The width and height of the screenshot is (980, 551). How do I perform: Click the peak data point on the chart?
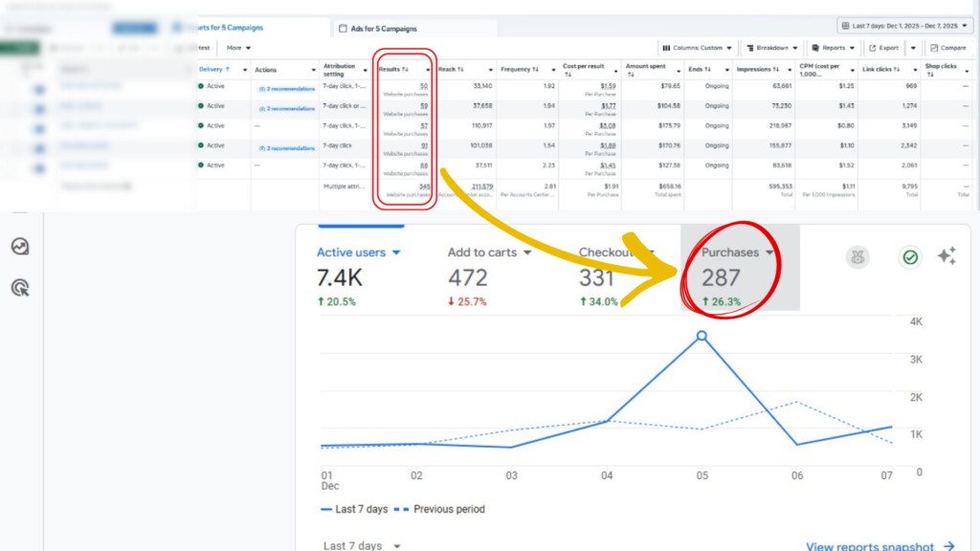pyautogui.click(x=701, y=336)
